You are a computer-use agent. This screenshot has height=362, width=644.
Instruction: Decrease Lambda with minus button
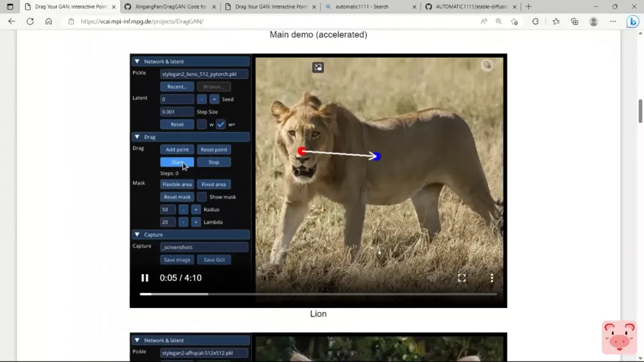click(183, 222)
